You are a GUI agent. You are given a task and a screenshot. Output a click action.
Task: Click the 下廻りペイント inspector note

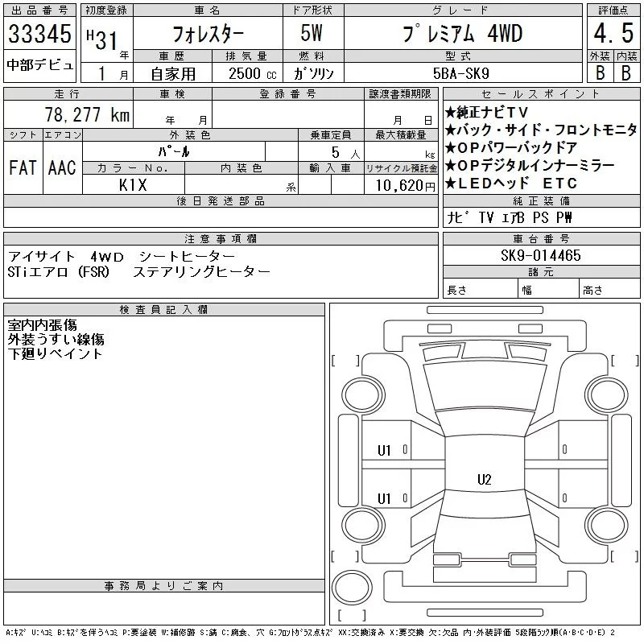point(55,353)
